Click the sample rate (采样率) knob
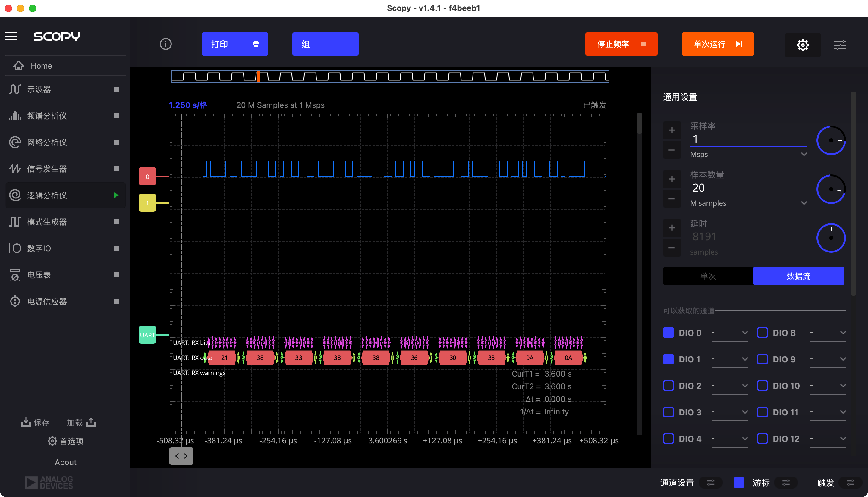The width and height of the screenshot is (868, 497). (831, 140)
